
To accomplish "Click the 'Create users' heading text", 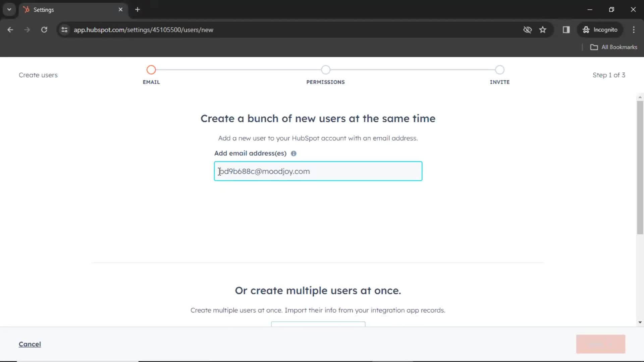I will pyautogui.click(x=38, y=75).
